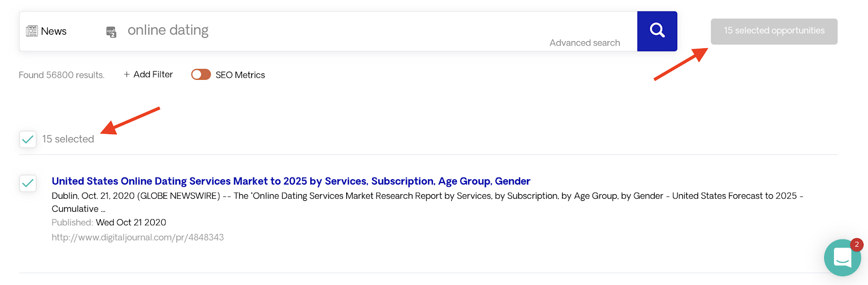This screenshot has height=285, width=868.
Task: Run search with the blue magnifier button
Action: pos(657,31)
